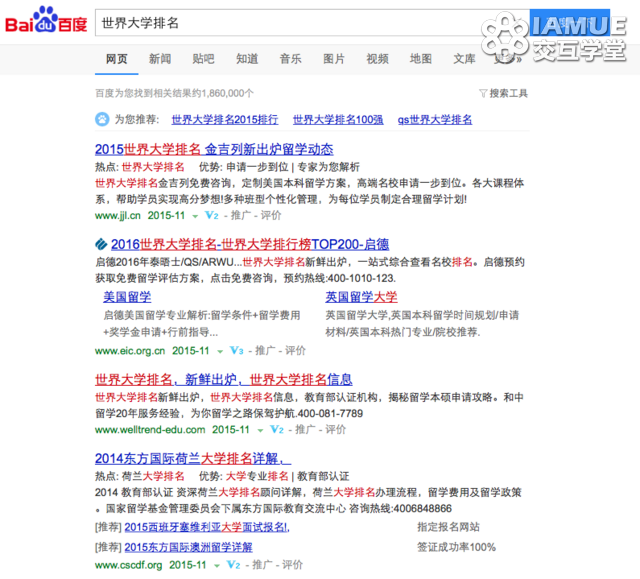Open the 地图 tab
Image resolution: width=640 pixels, height=579 pixels.
pyautogui.click(x=421, y=59)
